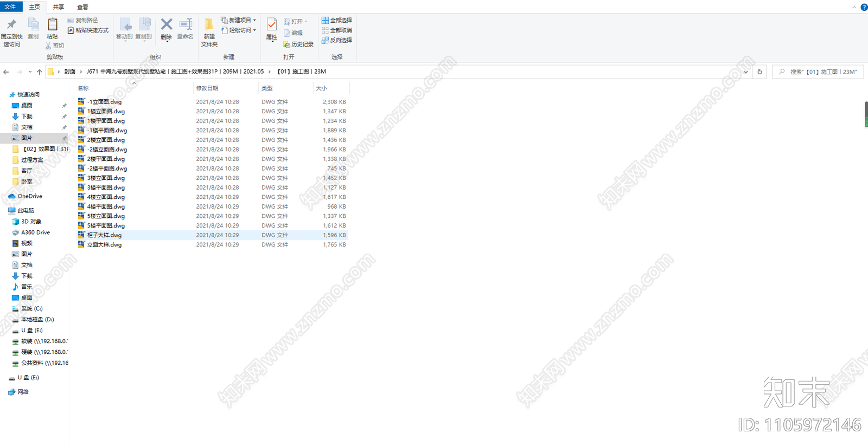
Task: Open History in the ribbon
Action: tap(298, 44)
